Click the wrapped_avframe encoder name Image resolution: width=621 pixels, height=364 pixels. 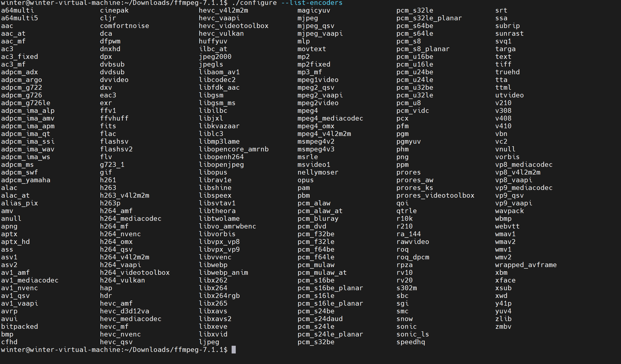pos(526,265)
